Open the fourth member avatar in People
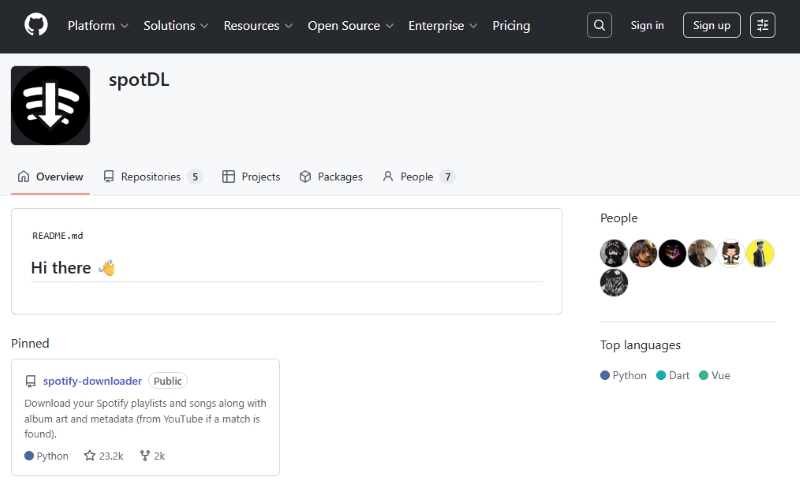Screen dimensions: 800x481 point(702,253)
